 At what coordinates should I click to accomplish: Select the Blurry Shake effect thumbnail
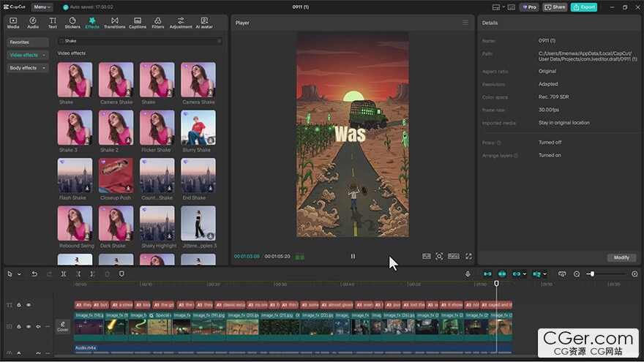tap(198, 128)
